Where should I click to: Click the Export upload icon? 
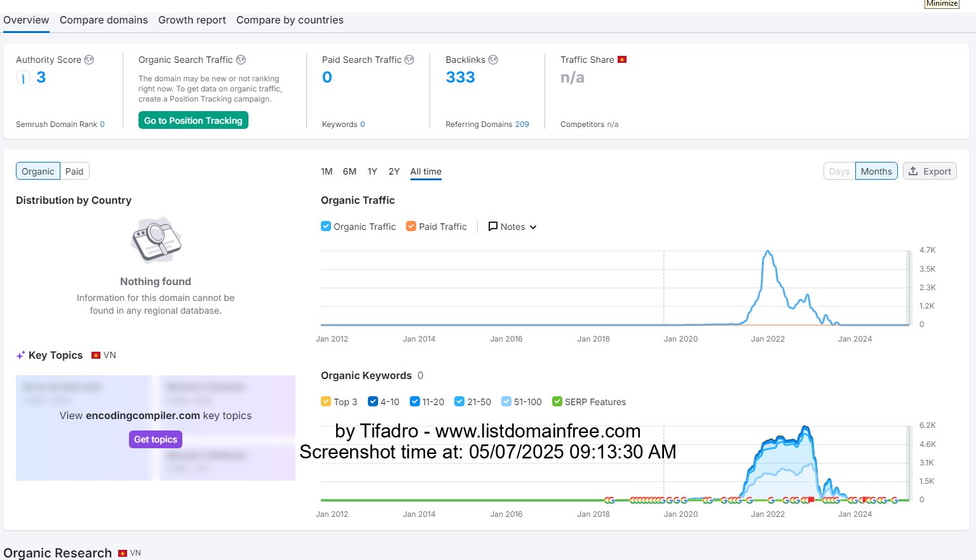click(913, 171)
